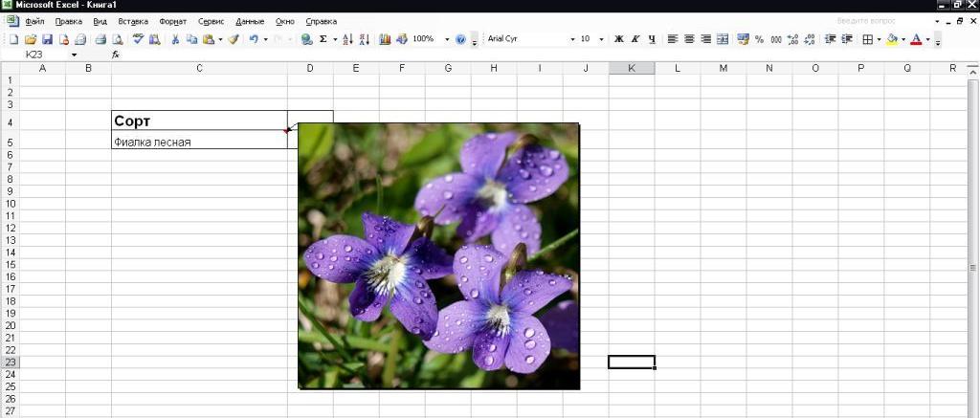Select cell containing Фиалка лесная
The image size is (980, 418).
pyautogui.click(x=198, y=142)
